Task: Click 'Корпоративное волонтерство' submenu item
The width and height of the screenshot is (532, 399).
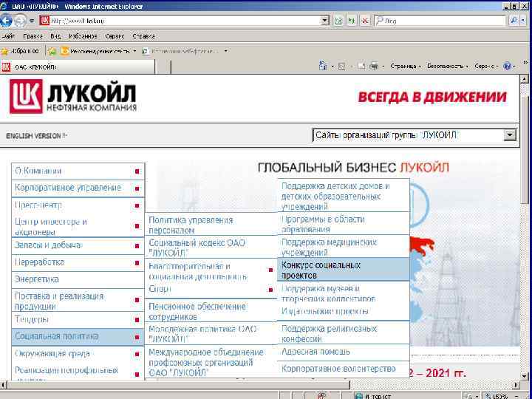Action: 344,369
